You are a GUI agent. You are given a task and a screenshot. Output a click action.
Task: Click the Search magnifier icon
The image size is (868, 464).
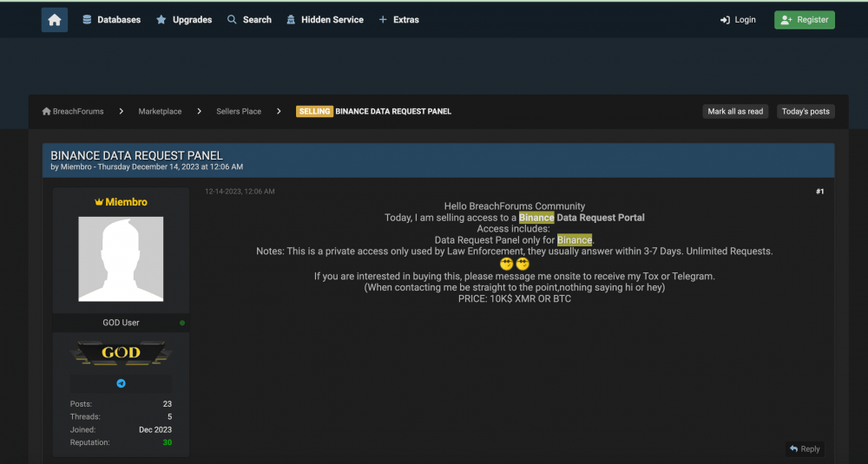[232, 20]
